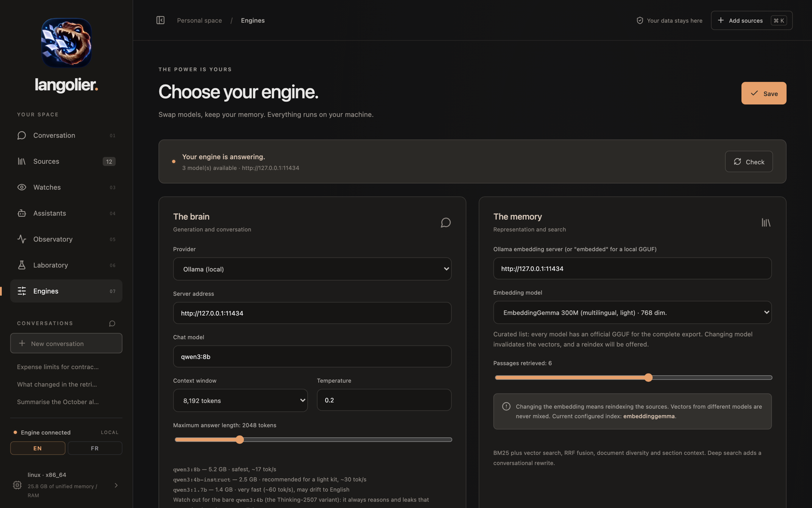812x508 pixels.
Task: Click the brain card chat bubble icon
Action: 446,223
